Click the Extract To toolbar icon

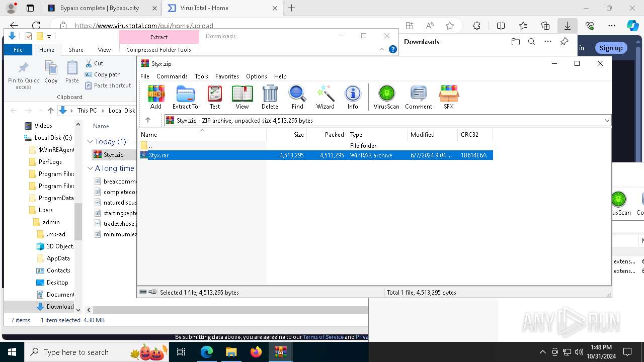tap(185, 97)
